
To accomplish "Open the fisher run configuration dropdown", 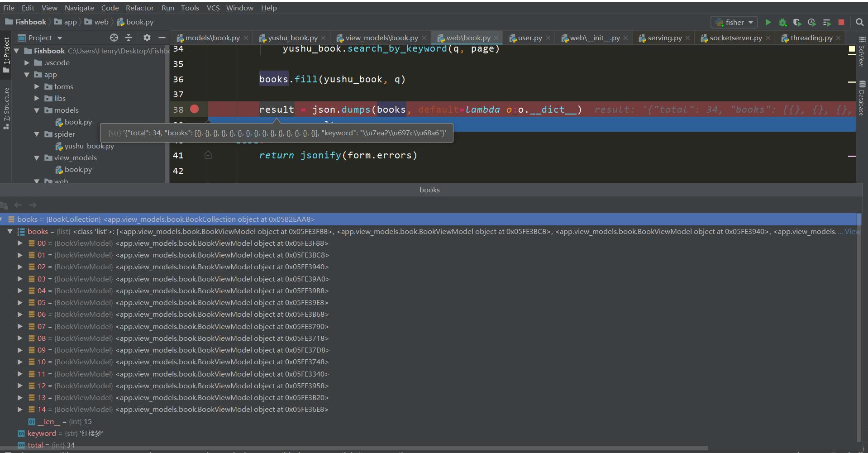I will point(734,22).
